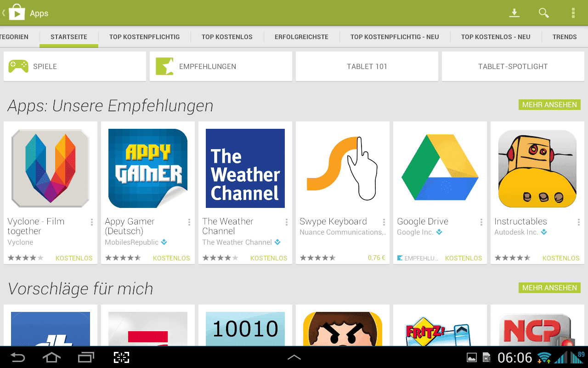The width and height of the screenshot is (588, 368).
Task: Tap developer name Autodesk Inc.
Action: point(516,232)
